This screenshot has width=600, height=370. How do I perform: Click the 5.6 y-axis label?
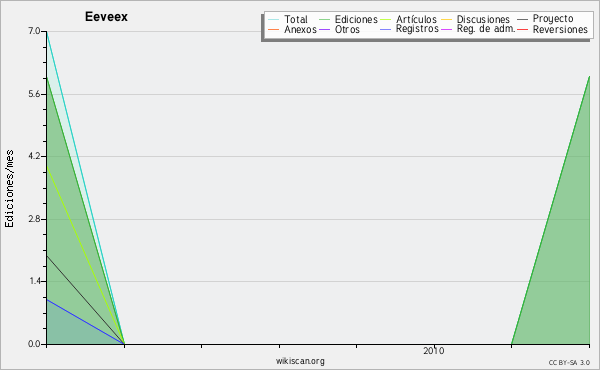(x=34, y=94)
